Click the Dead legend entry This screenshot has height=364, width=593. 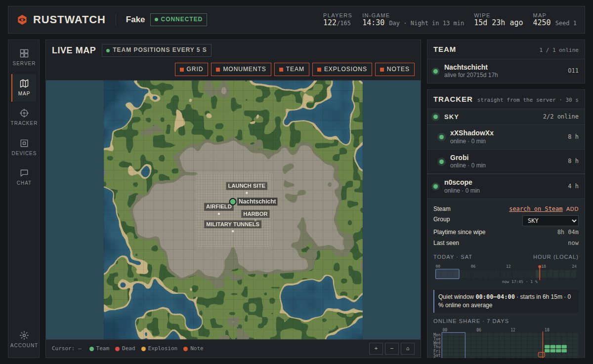[x=125, y=348]
